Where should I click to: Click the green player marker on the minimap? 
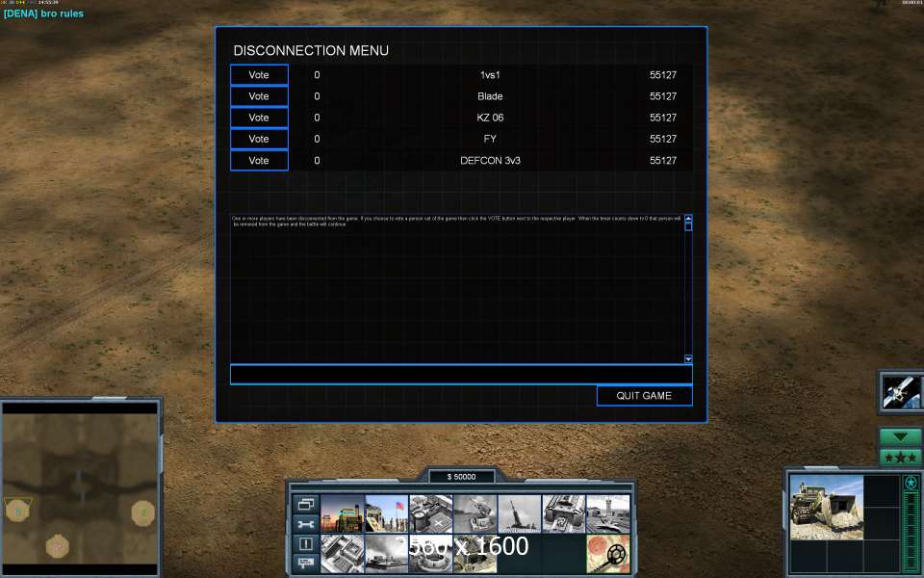tap(142, 513)
